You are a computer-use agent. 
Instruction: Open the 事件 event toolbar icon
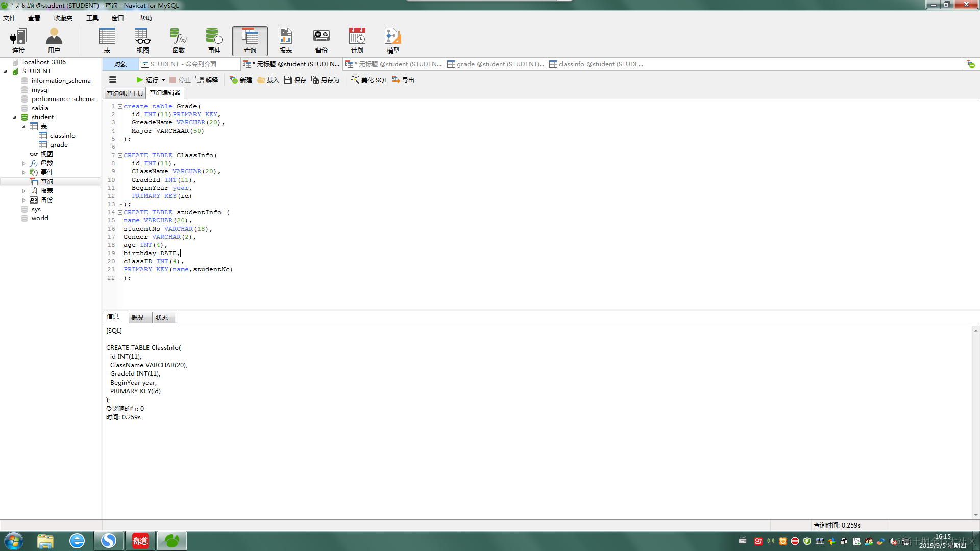[x=214, y=40]
